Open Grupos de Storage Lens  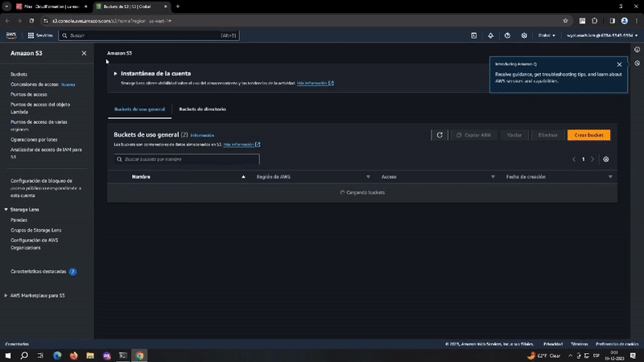(35, 230)
